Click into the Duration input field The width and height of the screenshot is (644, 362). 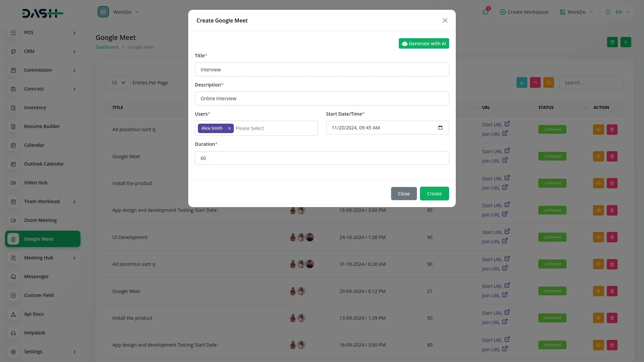322,158
